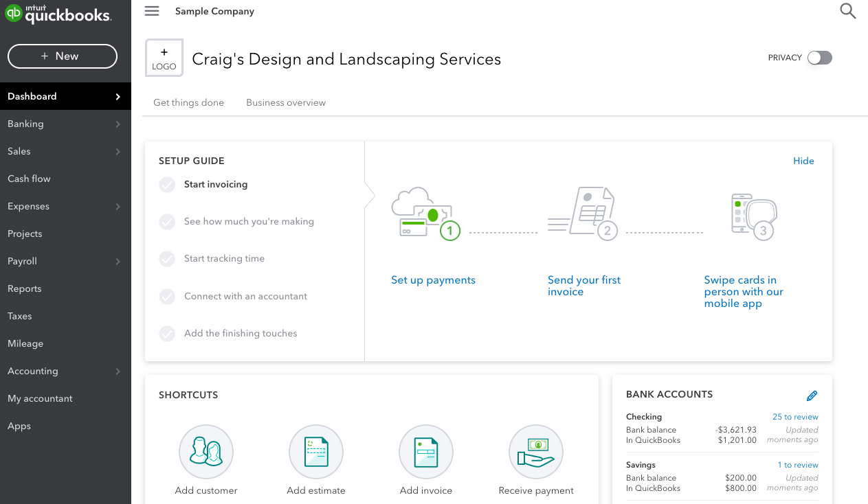
Task: Click the Sample Company label
Action: click(214, 12)
